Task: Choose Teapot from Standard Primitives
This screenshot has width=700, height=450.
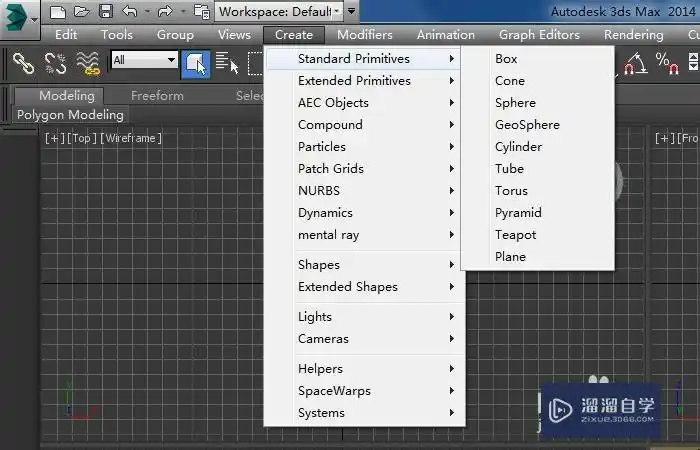Action: pos(515,235)
